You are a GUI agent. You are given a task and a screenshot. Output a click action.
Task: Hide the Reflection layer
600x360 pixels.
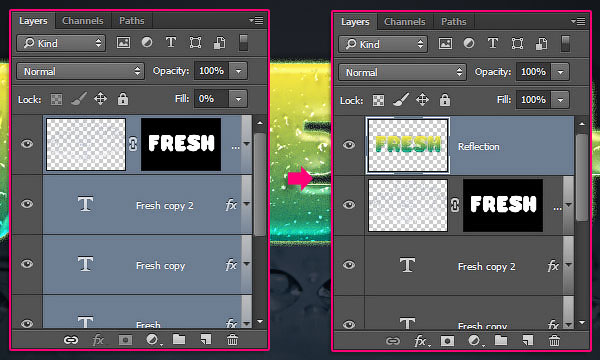(x=349, y=145)
